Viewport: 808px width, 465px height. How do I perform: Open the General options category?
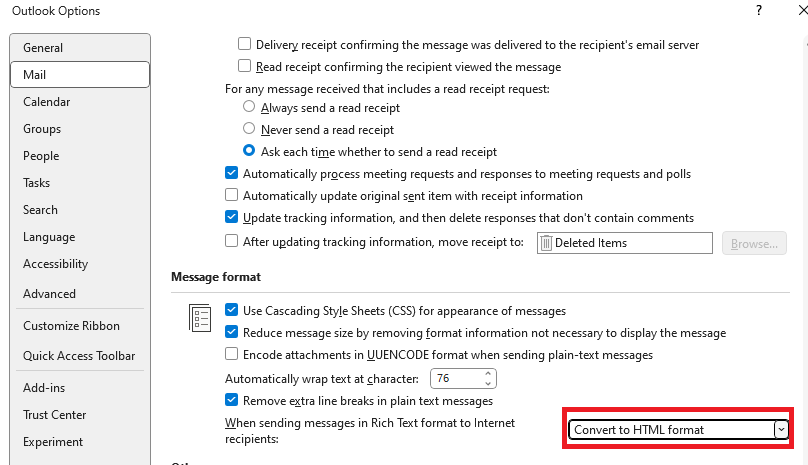click(80, 48)
